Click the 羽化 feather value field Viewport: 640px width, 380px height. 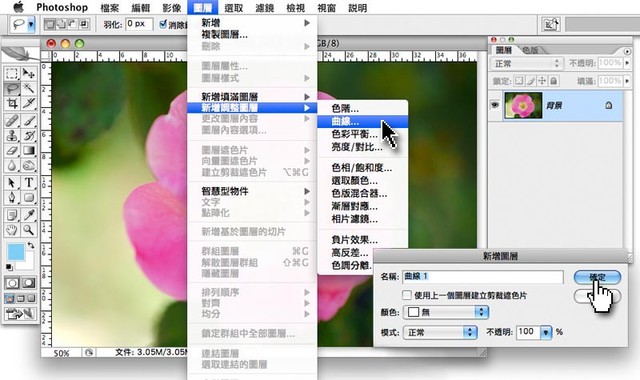pyautogui.click(x=139, y=24)
